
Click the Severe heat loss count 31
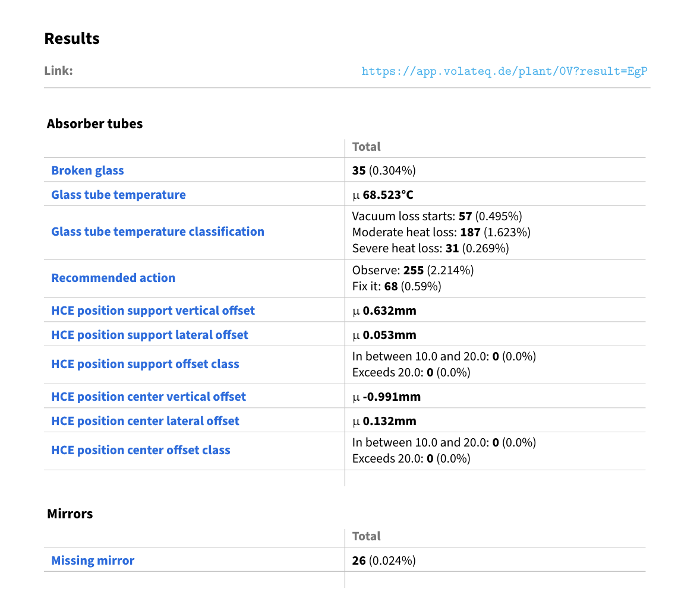click(x=452, y=248)
